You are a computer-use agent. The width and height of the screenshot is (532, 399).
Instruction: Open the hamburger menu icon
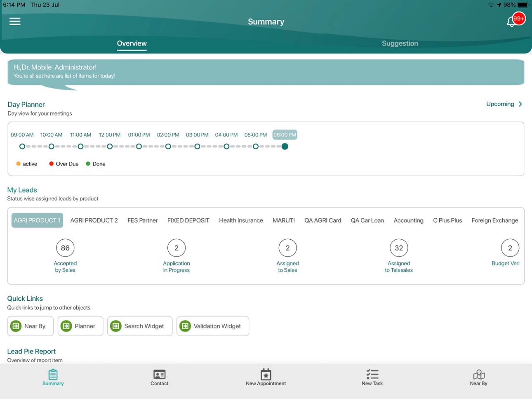point(15,21)
